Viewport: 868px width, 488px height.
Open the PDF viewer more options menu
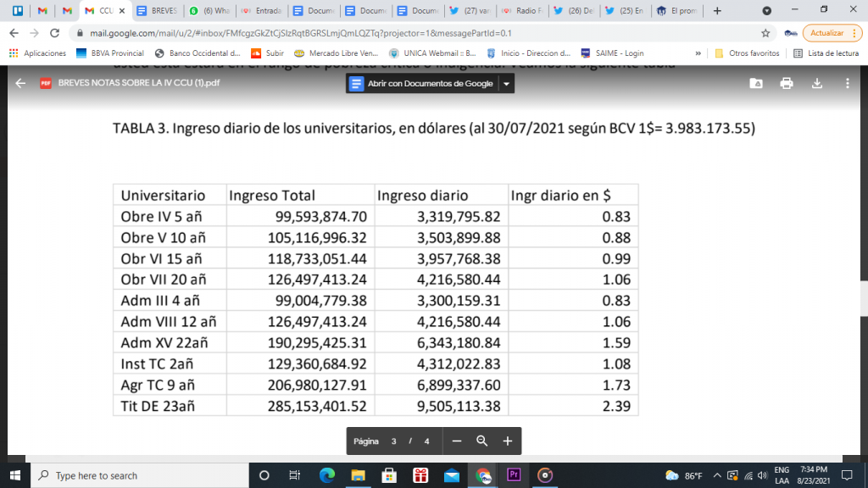click(848, 84)
